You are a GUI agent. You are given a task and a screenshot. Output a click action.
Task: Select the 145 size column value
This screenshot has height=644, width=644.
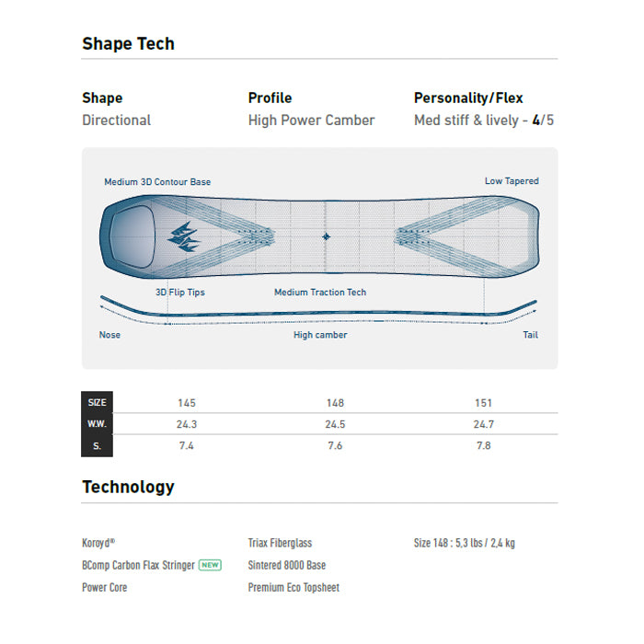(x=187, y=403)
